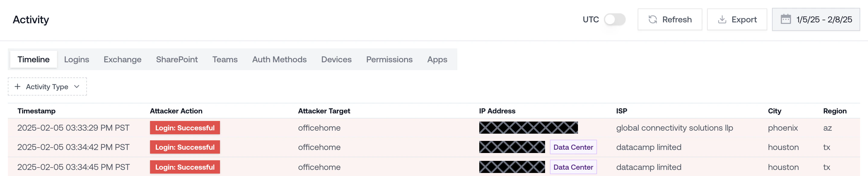
Task: Open the 1/5/25 - 2/8/25 date picker
Action: (x=815, y=19)
